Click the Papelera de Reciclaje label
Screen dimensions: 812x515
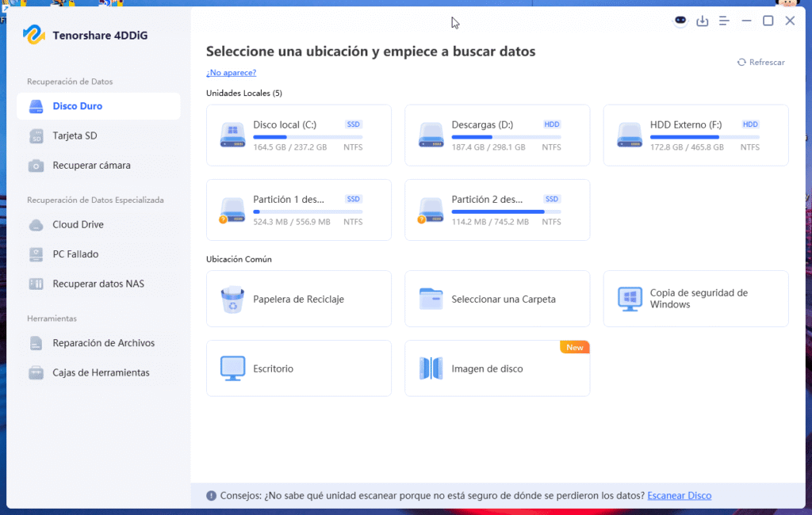click(298, 299)
